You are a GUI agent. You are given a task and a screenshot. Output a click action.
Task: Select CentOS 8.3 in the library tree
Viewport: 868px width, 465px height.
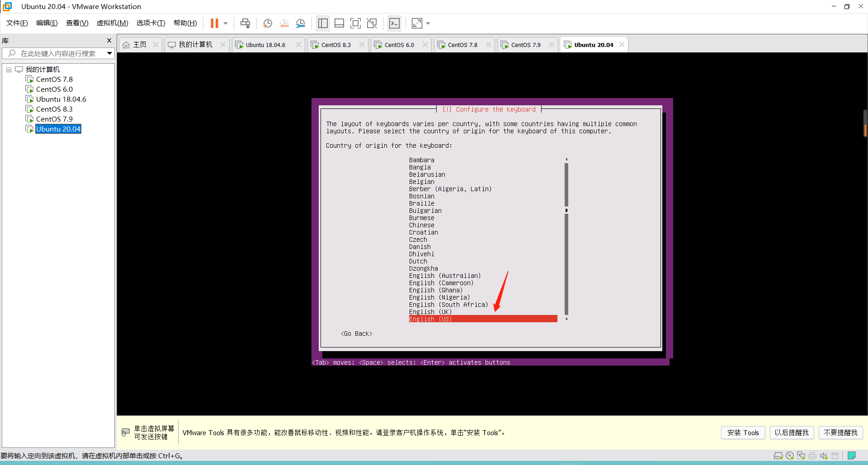(54, 109)
